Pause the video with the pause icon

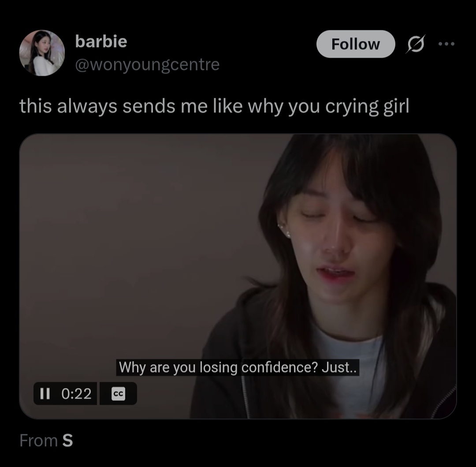(45, 393)
